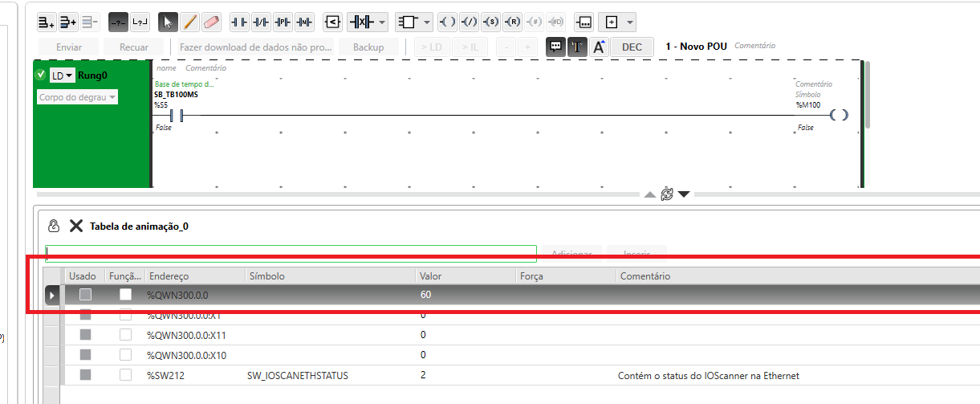980x404 pixels.
Task: Click the Enviar button
Action: (69, 47)
